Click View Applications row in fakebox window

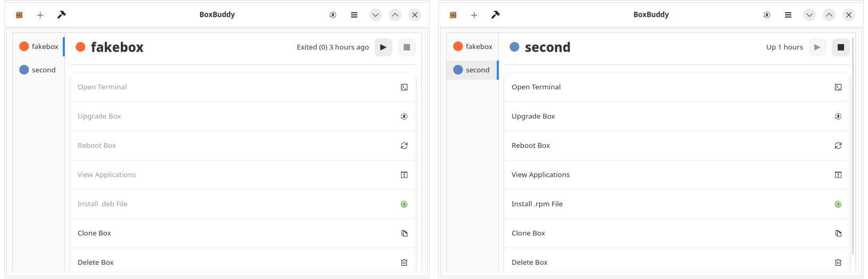(x=243, y=175)
